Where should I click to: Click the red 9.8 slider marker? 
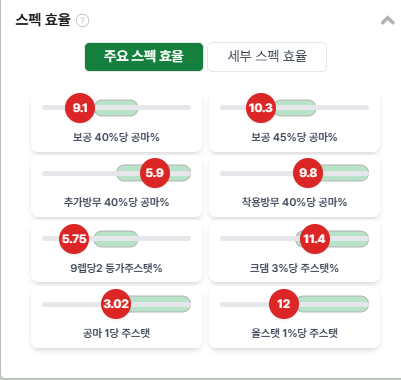coord(308,173)
